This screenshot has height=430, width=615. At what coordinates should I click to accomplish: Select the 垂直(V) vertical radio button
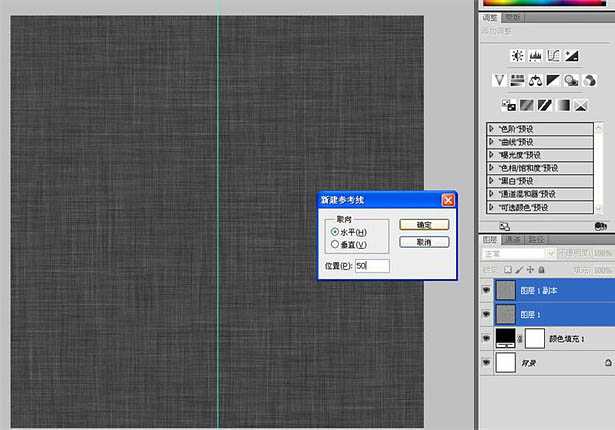[x=334, y=244]
